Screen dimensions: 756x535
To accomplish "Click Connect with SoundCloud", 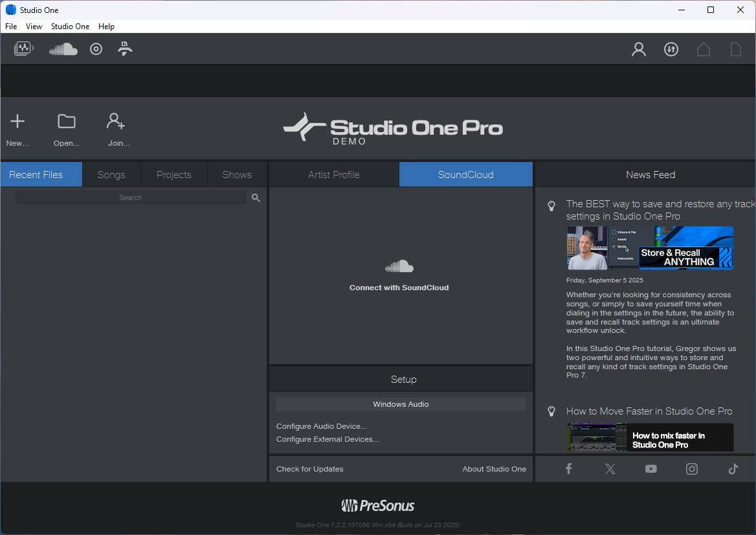I will click(399, 288).
